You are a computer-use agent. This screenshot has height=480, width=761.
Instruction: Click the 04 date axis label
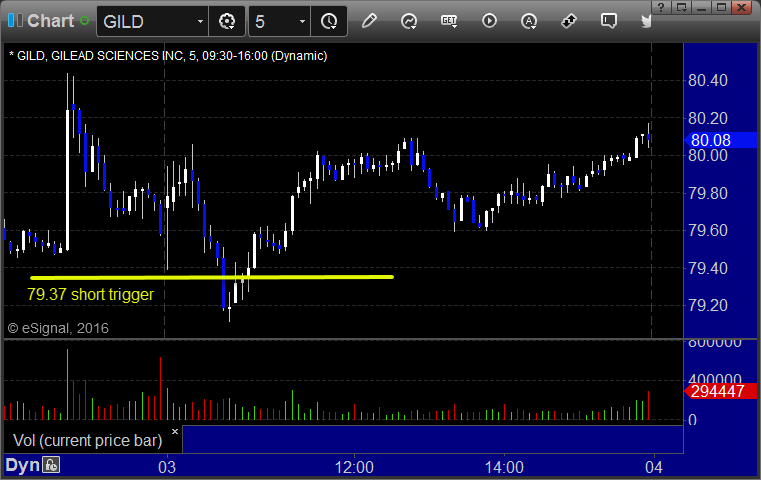[x=654, y=467]
